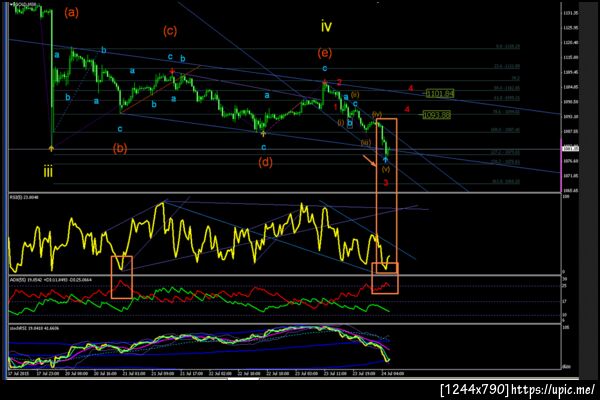Select the RSI indicator title
Image resolution: width=600 pixels, height=400 pixels.
(x=24, y=197)
